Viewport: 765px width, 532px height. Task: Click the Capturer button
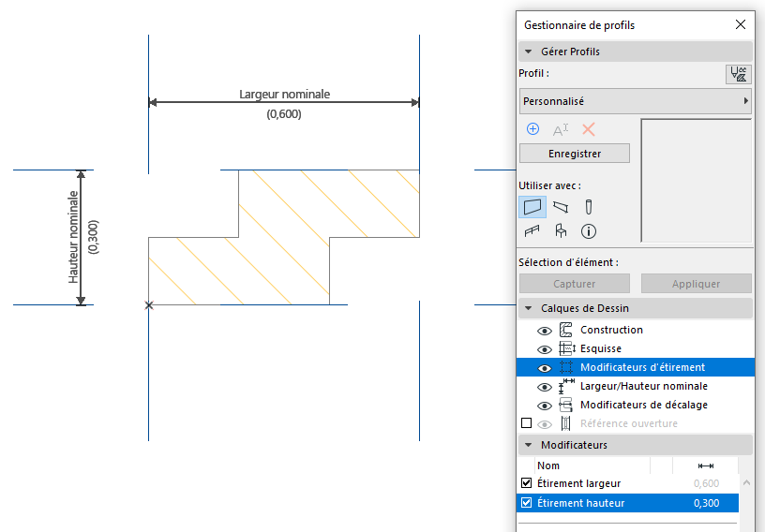[x=575, y=284]
